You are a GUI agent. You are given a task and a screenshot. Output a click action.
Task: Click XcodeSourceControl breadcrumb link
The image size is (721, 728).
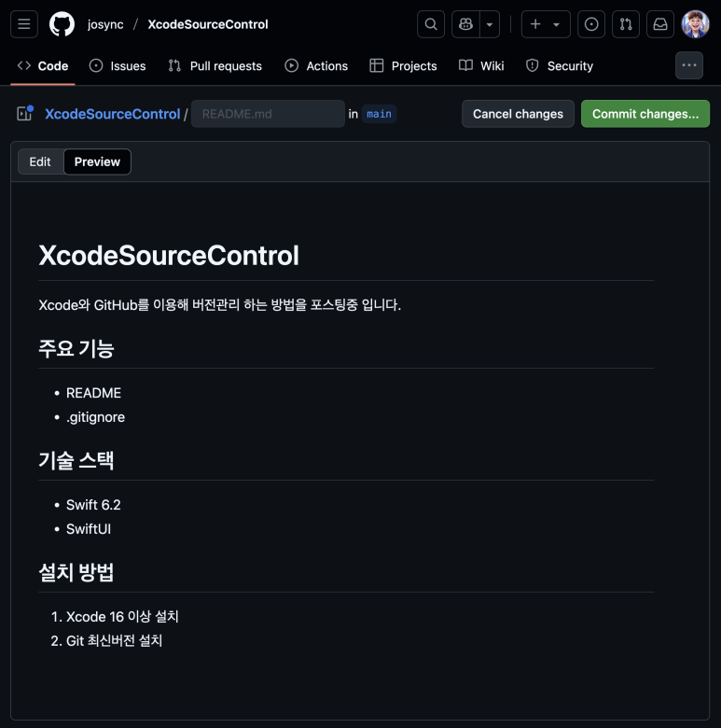pos(112,114)
